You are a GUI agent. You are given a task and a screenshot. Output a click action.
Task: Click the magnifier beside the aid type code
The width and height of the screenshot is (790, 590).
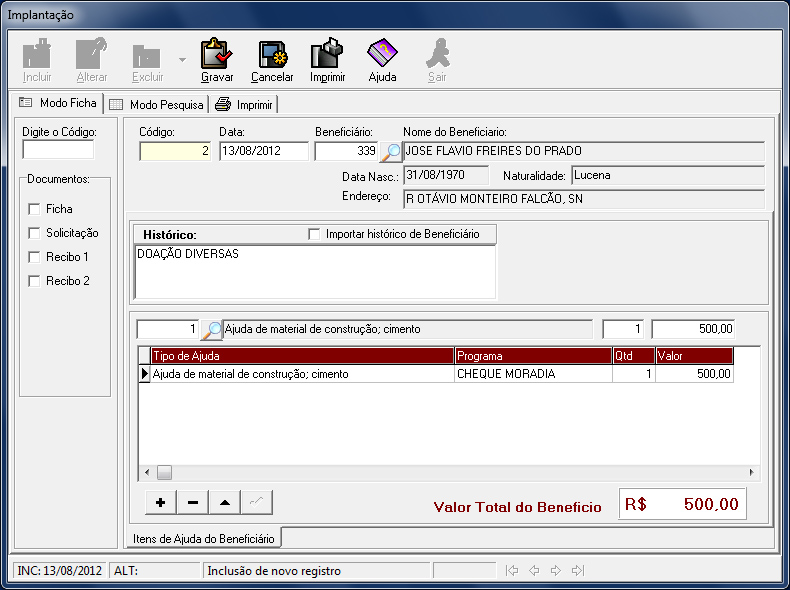pyautogui.click(x=213, y=329)
